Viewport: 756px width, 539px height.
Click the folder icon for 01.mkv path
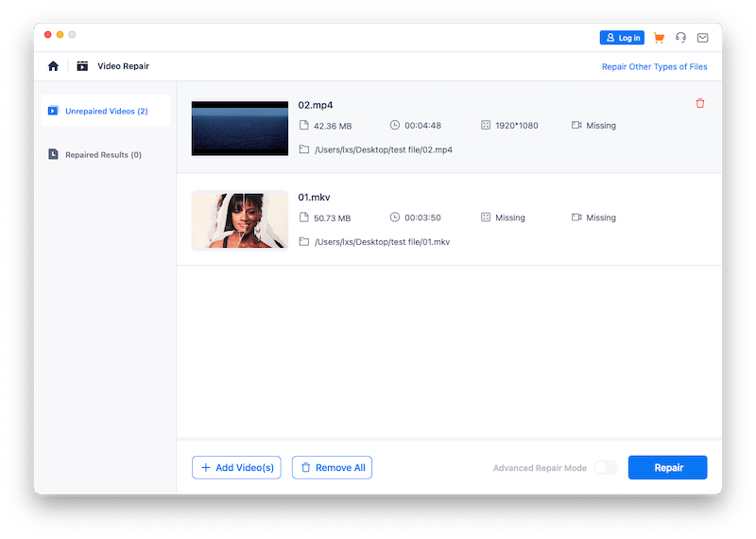coord(303,241)
